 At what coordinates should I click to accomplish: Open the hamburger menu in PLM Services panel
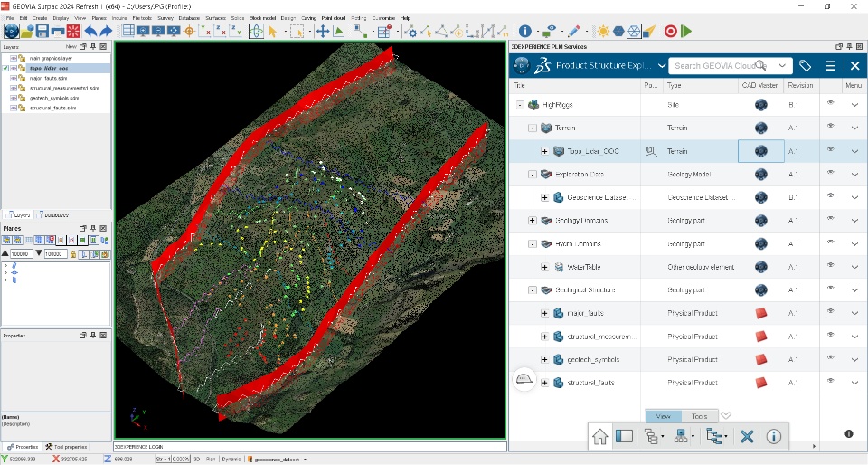click(830, 65)
